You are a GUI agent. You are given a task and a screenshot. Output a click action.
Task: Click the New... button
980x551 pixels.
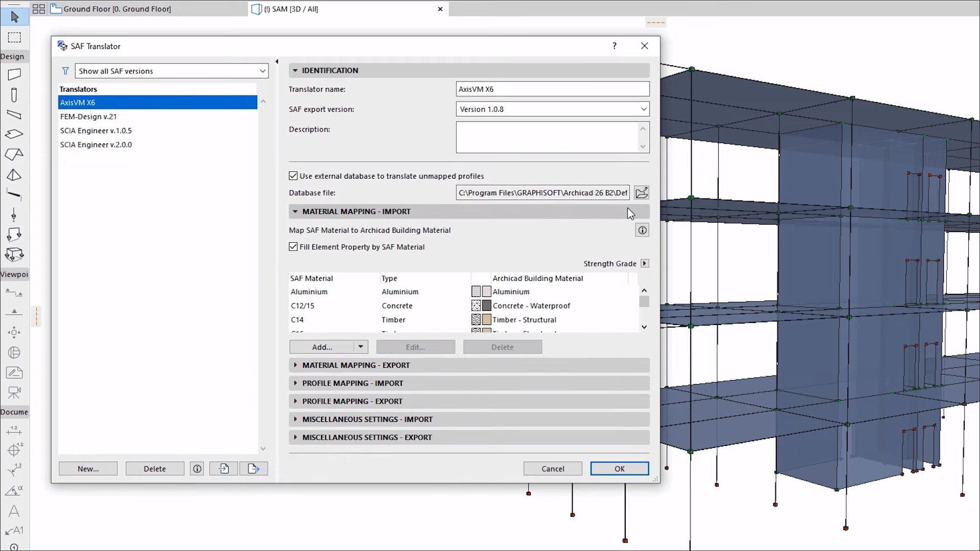coord(88,468)
